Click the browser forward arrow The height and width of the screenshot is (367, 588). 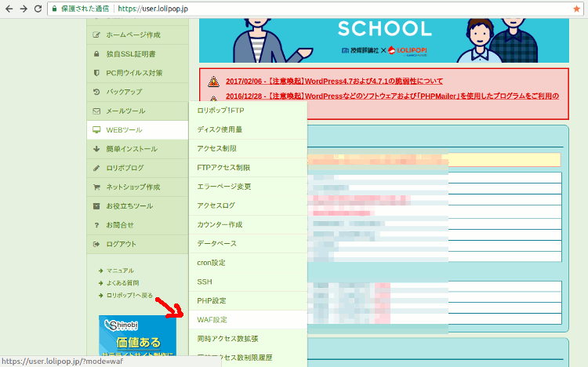pyautogui.click(x=24, y=9)
